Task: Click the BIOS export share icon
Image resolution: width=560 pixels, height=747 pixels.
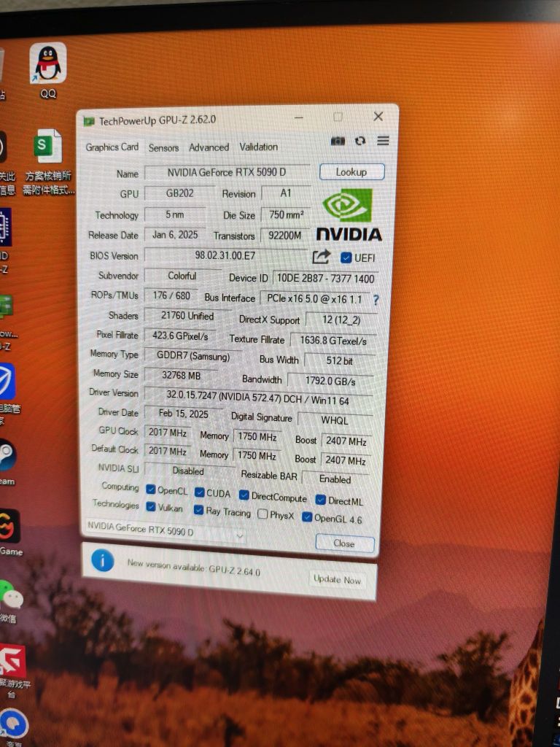Action: (x=321, y=257)
